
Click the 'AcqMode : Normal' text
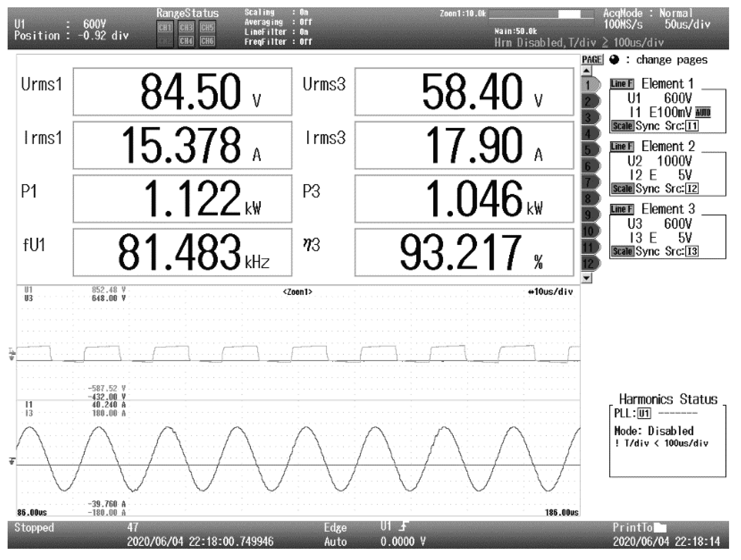(x=648, y=13)
